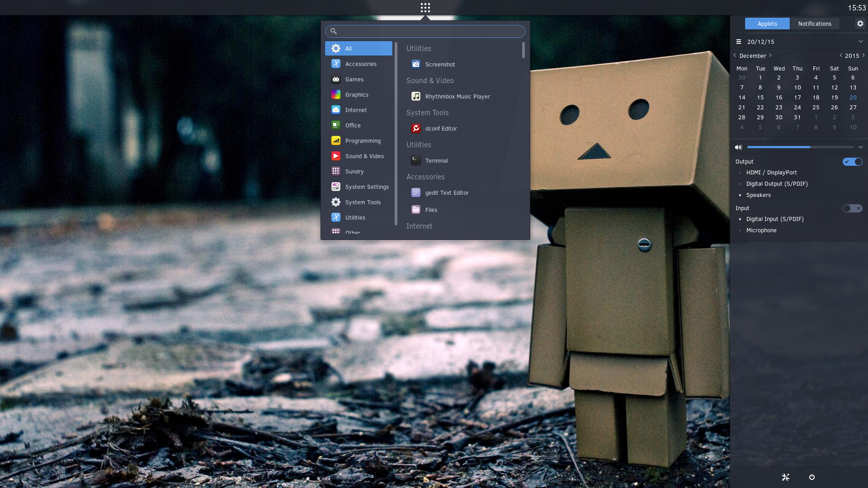Select December 25 in calendar
Screen dimensions: 868x488
816,108
